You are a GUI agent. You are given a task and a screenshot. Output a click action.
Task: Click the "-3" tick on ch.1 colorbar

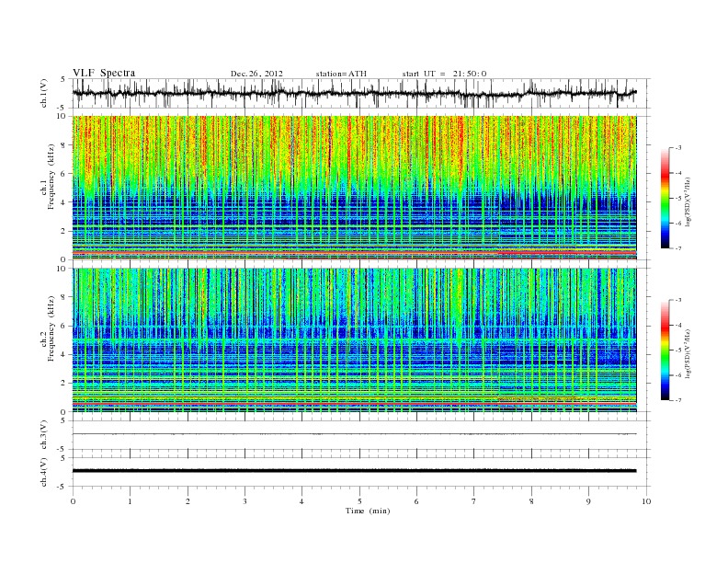(678, 148)
